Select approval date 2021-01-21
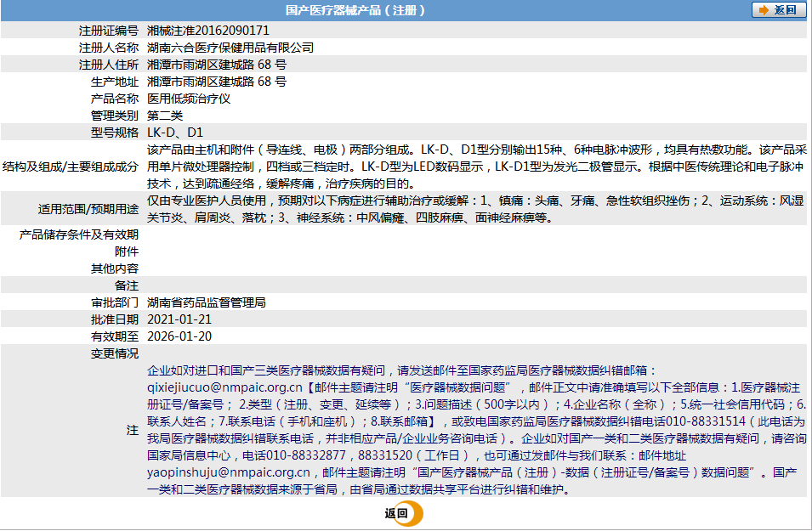The width and height of the screenshot is (812, 531). (179, 319)
